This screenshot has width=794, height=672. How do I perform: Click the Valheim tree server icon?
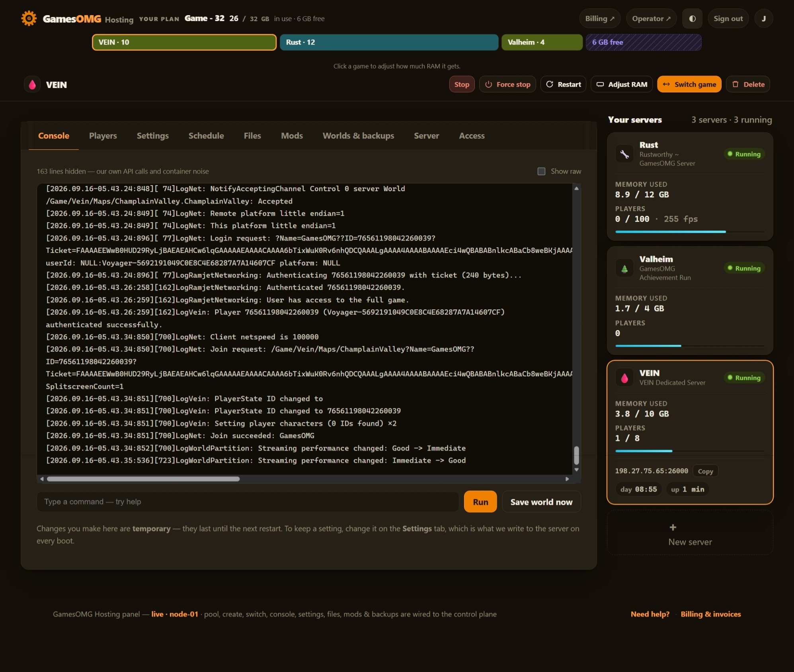click(624, 268)
